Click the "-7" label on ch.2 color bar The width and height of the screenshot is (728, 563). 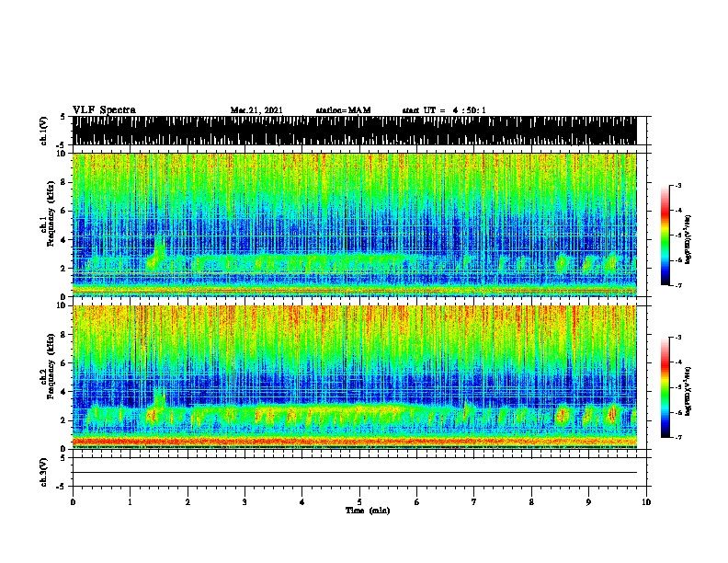click(677, 437)
